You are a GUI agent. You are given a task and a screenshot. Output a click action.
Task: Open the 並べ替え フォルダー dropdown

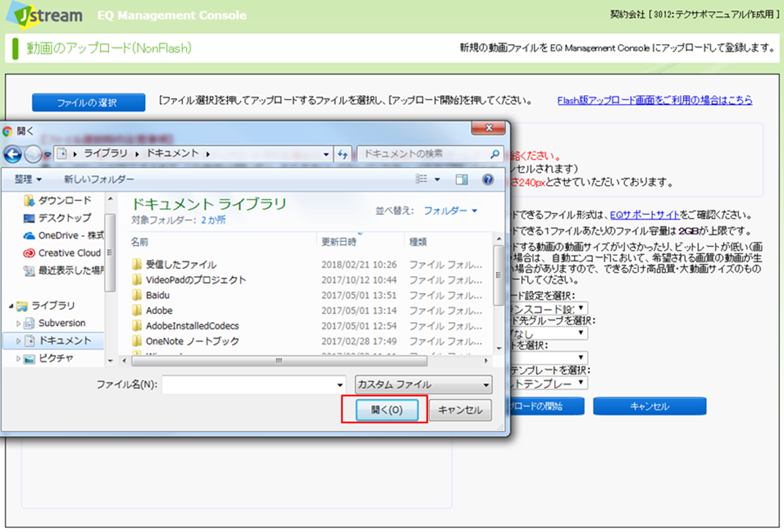[450, 211]
